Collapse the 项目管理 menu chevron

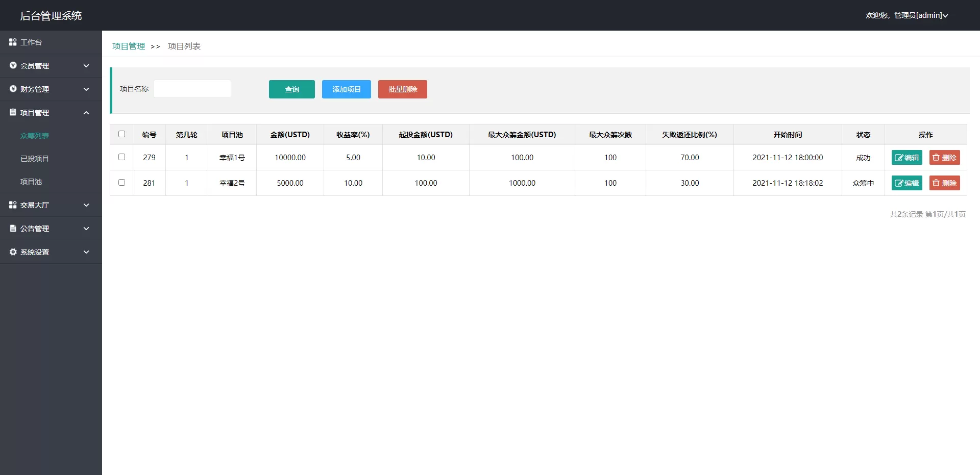[x=86, y=113]
